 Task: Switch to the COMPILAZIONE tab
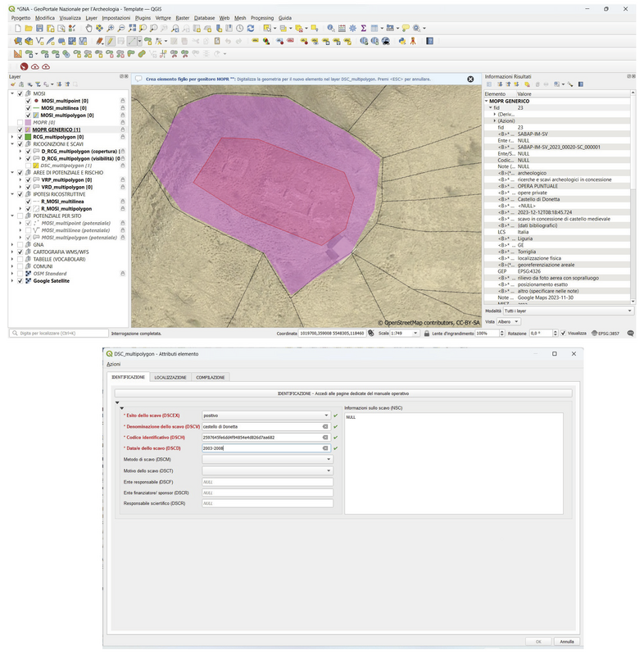click(x=211, y=378)
